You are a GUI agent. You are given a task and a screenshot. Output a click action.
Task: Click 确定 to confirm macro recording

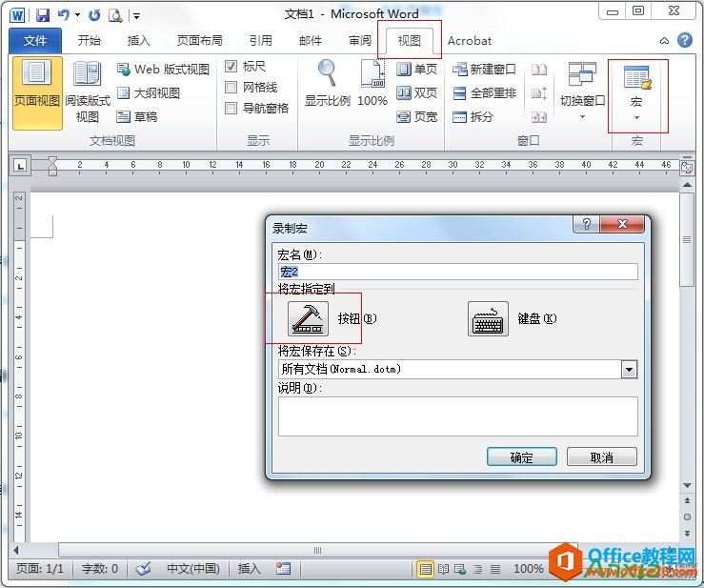click(x=522, y=457)
